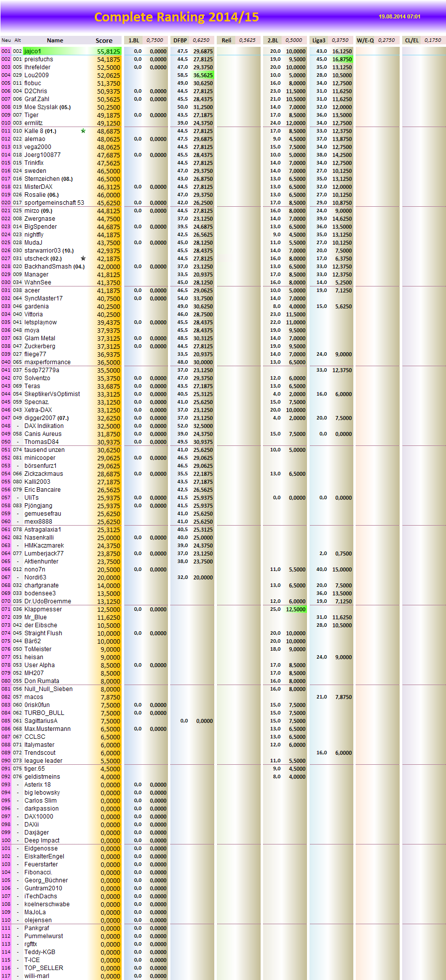Image resolution: width=446 pixels, height=980 pixels.
Task: Click the green highlighted 16,8750 Liga3 cell
Action: pyautogui.click(x=342, y=59)
